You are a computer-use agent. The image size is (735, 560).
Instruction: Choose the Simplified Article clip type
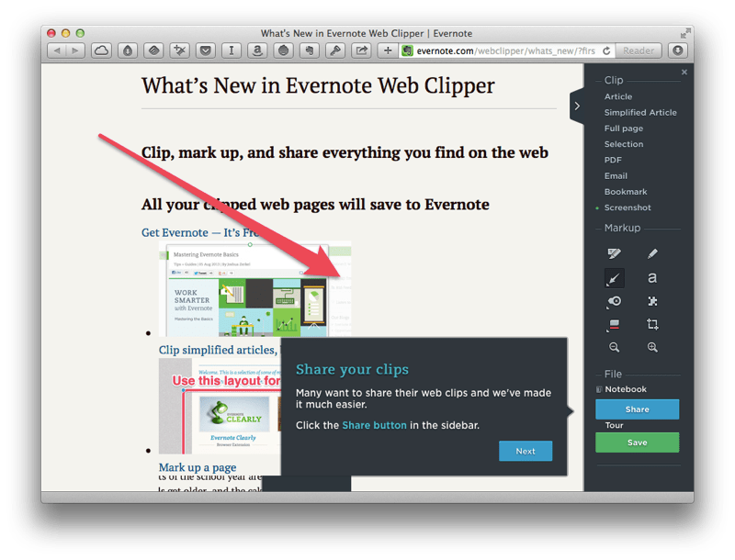pyautogui.click(x=640, y=112)
